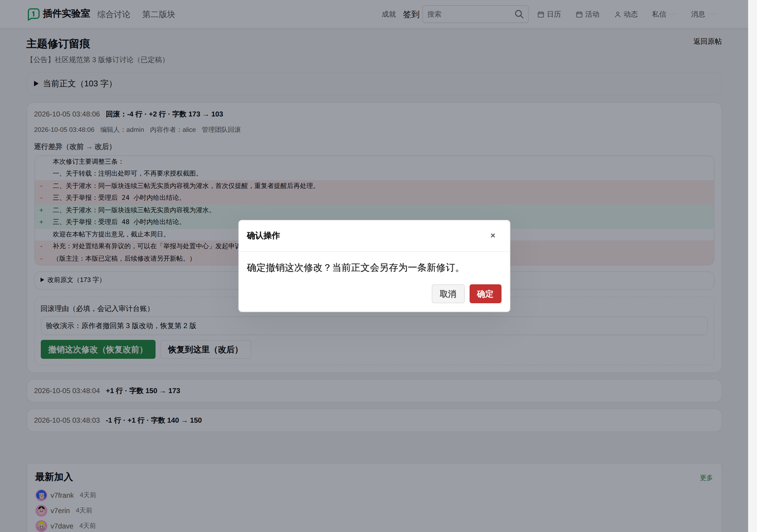The width and height of the screenshot is (757, 532).
Task: Click the search magnifier icon
Action: (519, 14)
